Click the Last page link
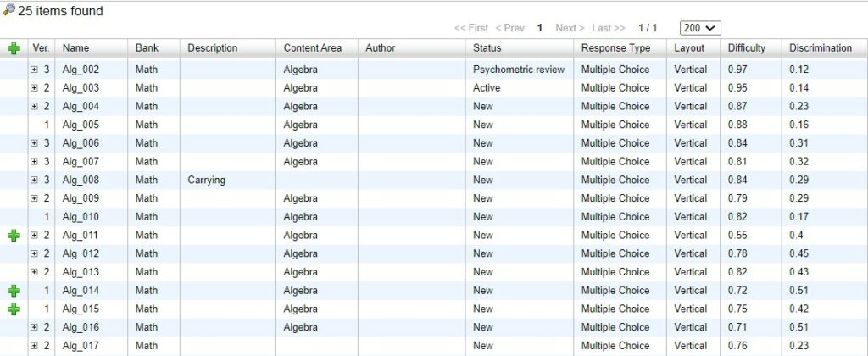This screenshot has height=356, width=868. click(x=609, y=28)
